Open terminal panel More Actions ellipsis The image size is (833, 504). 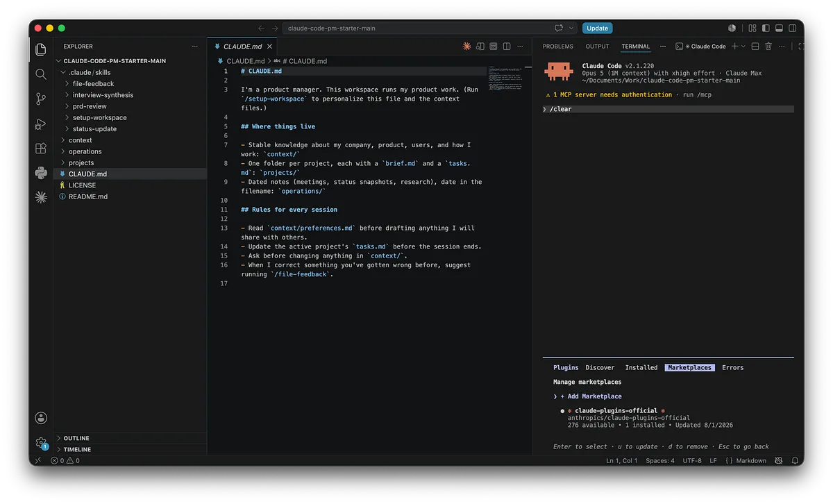(x=782, y=47)
